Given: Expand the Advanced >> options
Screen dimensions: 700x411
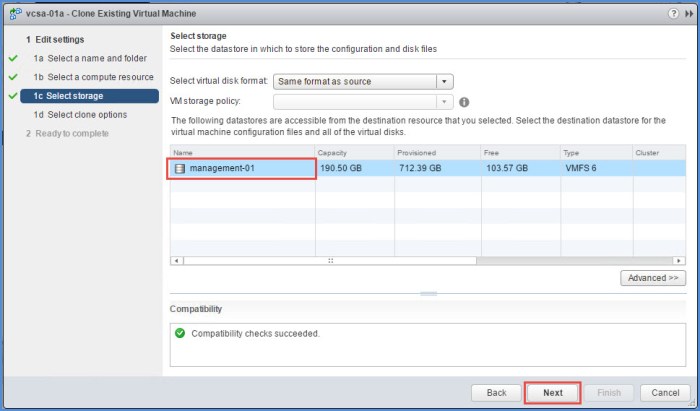Looking at the screenshot, I should [653, 278].
